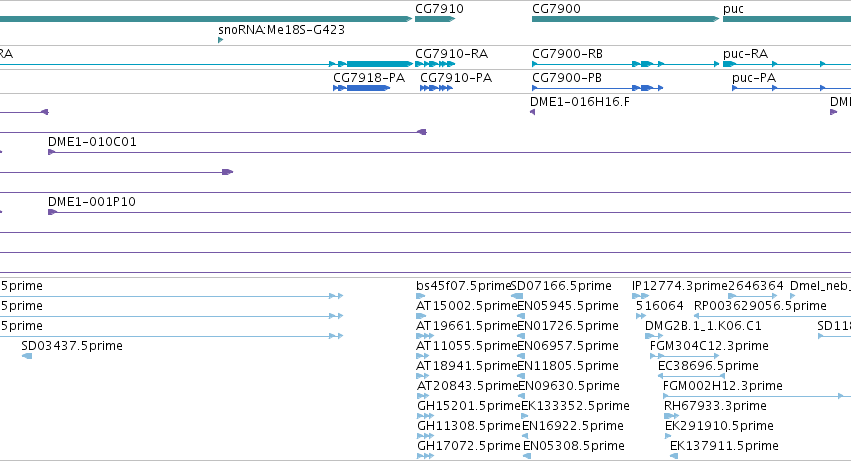The height and width of the screenshot is (461, 851).
Task: Select the RP003629056.5prime label
Action: coord(760,306)
